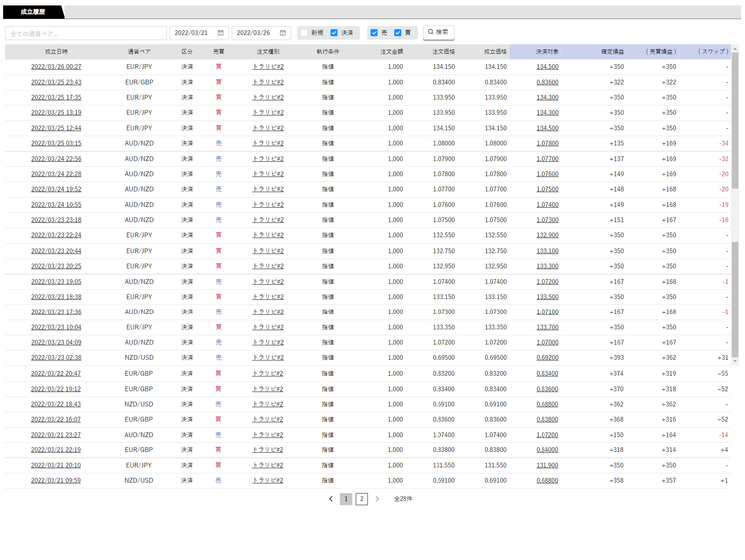Open settlement target 0.84000 link
Screen dimensions: 745x560
coord(547,450)
